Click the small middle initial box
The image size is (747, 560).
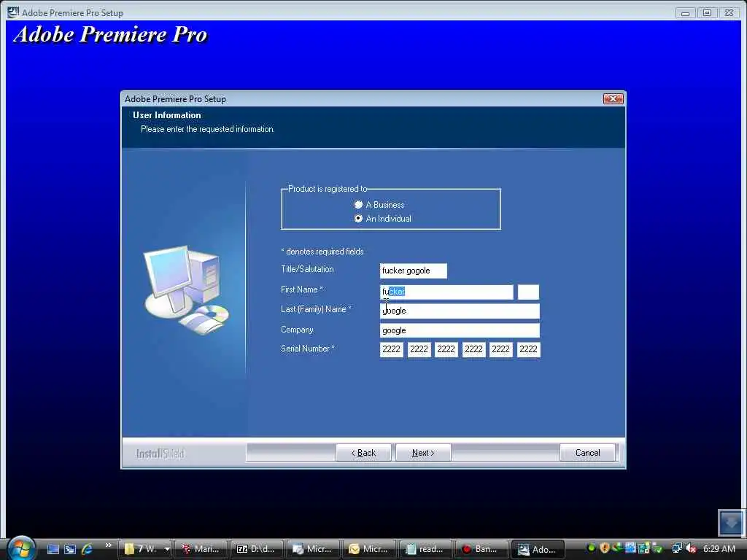point(528,292)
